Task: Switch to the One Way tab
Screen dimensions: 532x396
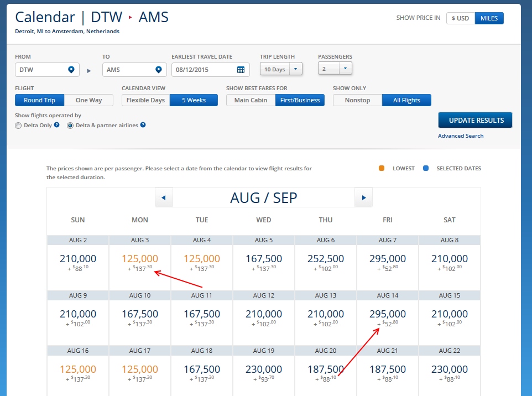Action: [x=89, y=100]
